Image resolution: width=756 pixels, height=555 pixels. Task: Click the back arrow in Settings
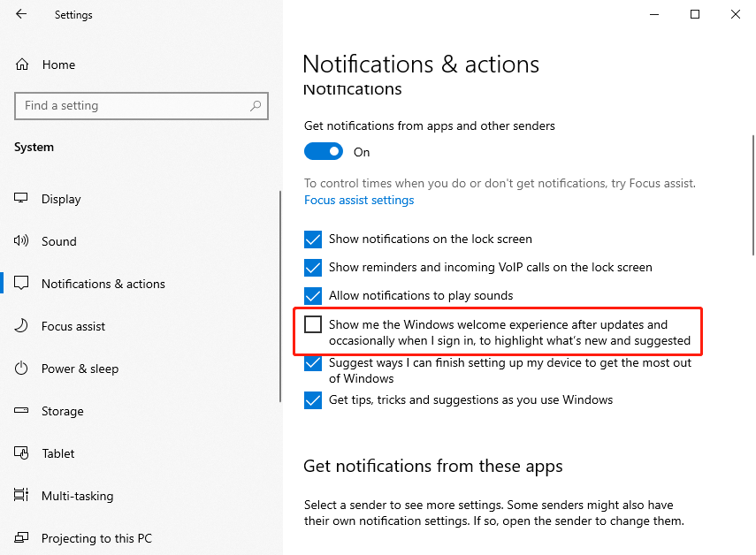pyautogui.click(x=19, y=14)
